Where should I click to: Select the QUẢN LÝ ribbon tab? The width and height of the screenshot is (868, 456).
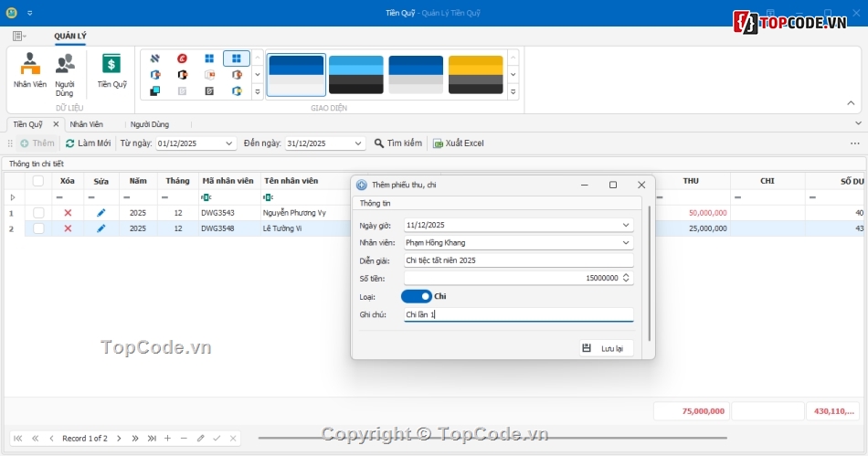tap(70, 37)
